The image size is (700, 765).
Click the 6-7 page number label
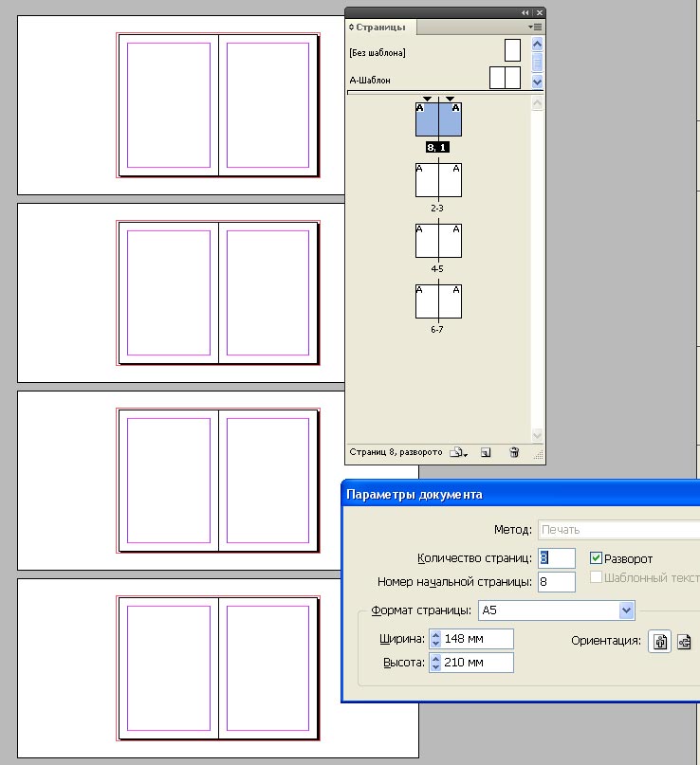pyautogui.click(x=437, y=330)
